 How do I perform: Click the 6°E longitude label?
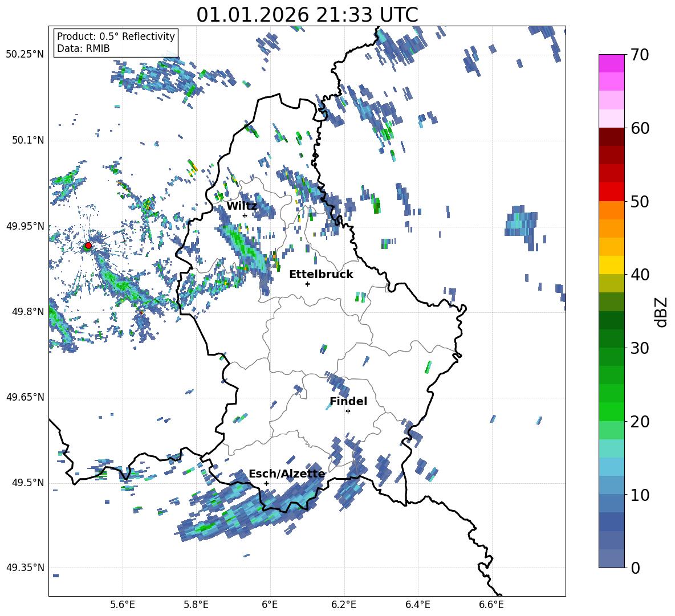(x=270, y=605)
